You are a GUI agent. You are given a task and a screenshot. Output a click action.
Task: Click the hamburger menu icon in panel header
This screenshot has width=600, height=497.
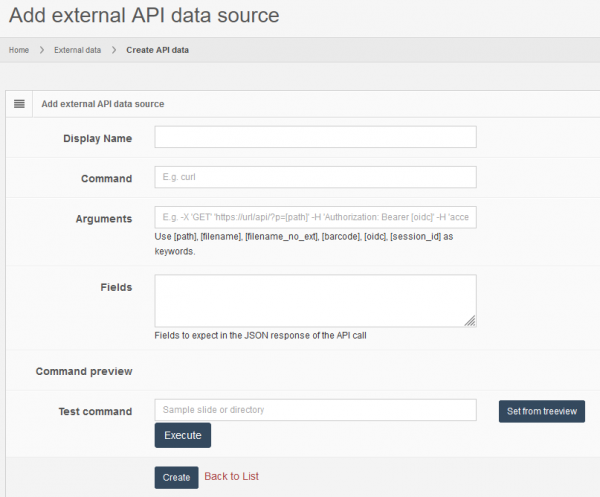point(19,103)
